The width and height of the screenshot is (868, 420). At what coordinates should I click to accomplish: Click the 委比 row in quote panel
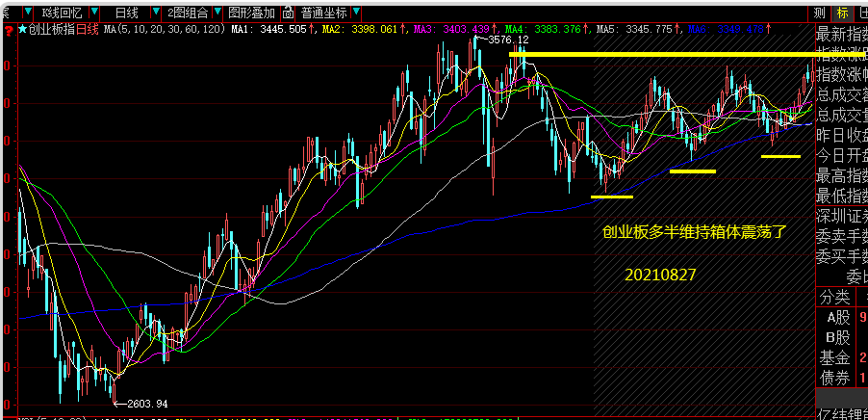coord(856,276)
